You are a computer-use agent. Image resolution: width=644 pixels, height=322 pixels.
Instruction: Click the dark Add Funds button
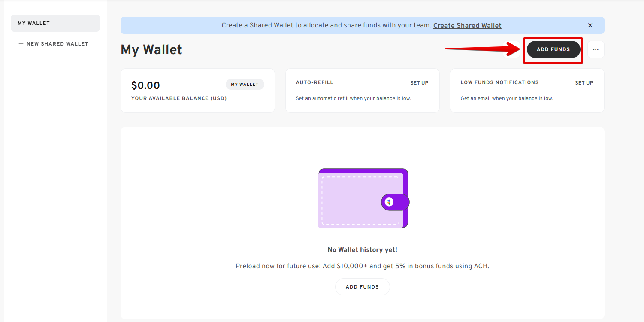553,49
